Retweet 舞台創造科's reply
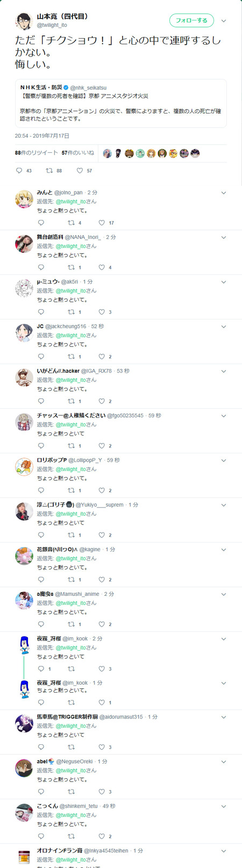This screenshot has width=242, height=868. [x=72, y=267]
